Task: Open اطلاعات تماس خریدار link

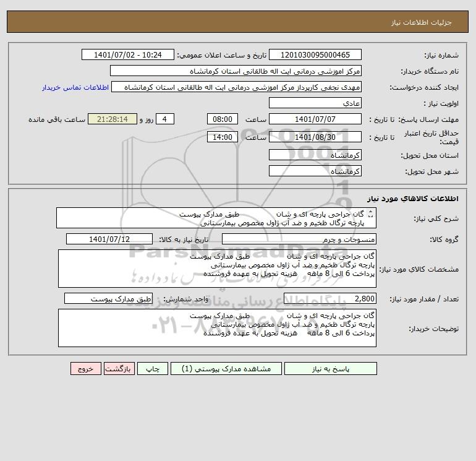Action: (75, 87)
